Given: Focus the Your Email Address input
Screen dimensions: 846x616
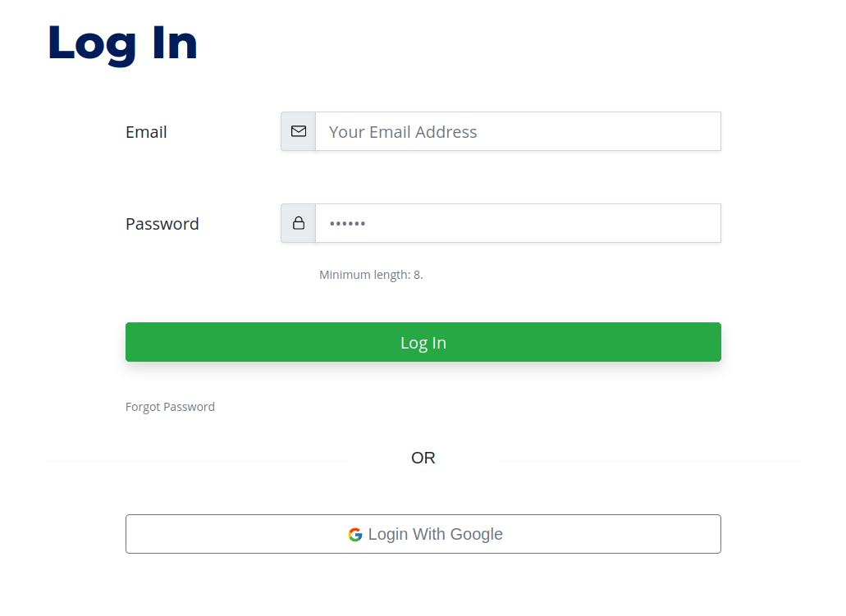Looking at the screenshot, I should tap(518, 131).
